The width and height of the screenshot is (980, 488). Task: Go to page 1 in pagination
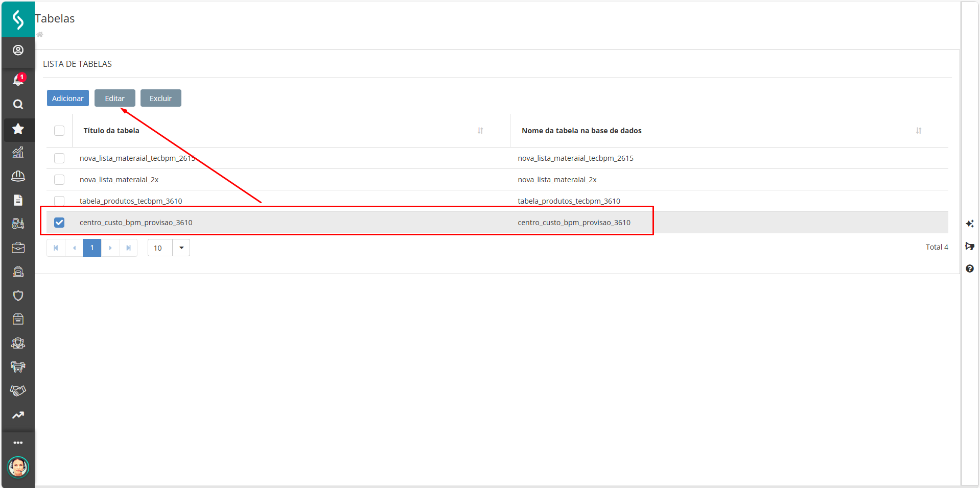[92, 248]
